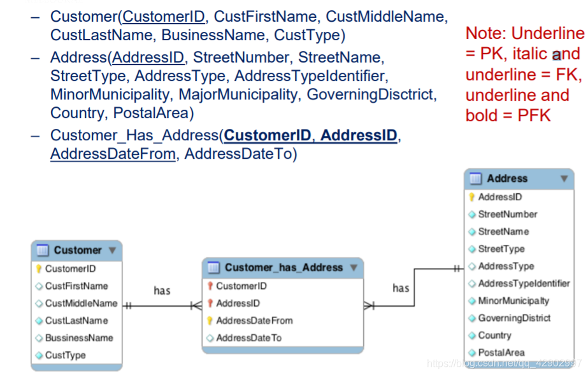
Task: Click the 'has' label near the Address table
Action: tap(401, 288)
